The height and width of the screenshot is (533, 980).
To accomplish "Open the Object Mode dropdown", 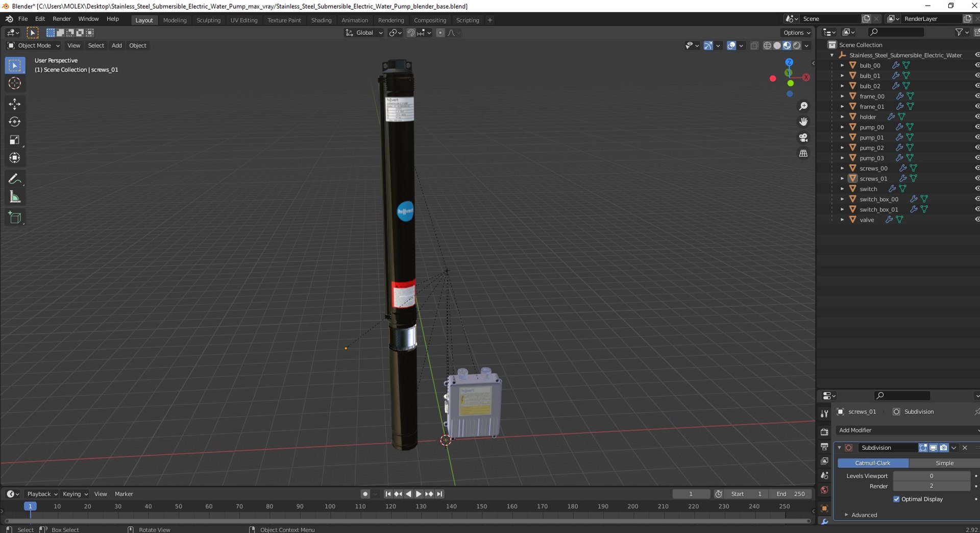I will pos(34,45).
